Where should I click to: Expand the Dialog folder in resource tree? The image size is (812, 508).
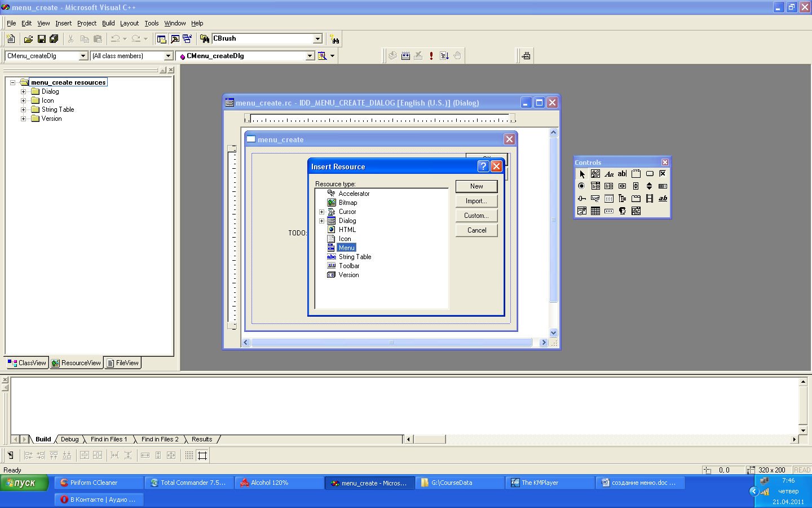23,91
